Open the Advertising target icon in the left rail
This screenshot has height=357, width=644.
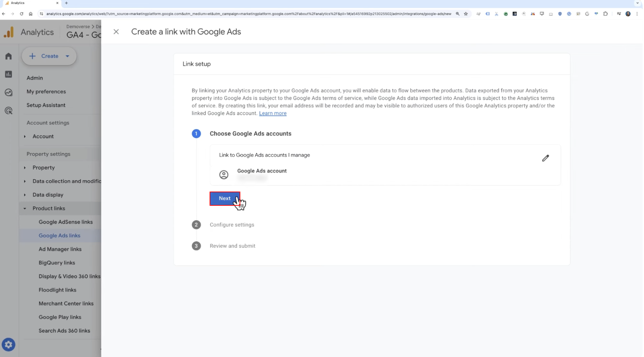(x=9, y=111)
